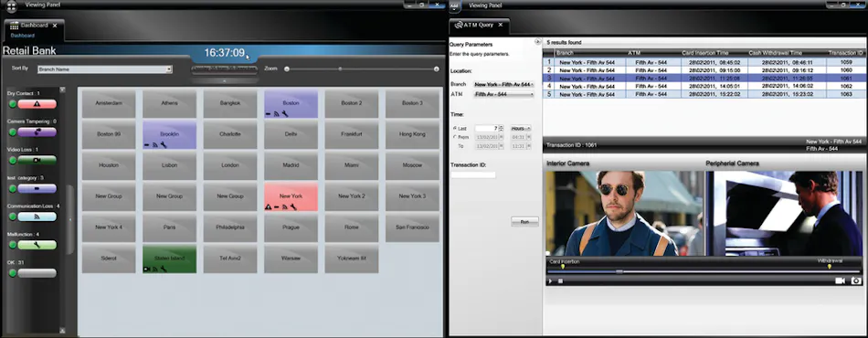Play the ATM transaction video
This screenshot has width=868, height=338.
(550, 281)
